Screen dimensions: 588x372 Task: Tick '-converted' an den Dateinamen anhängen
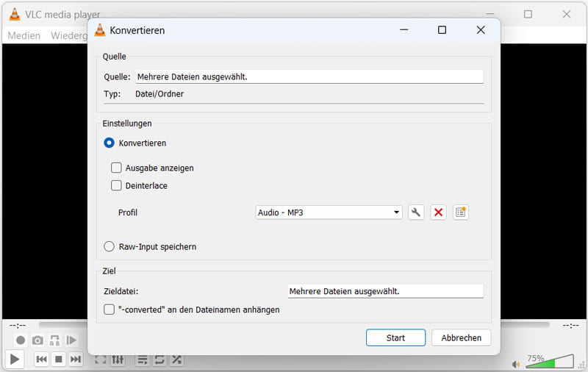coord(110,310)
